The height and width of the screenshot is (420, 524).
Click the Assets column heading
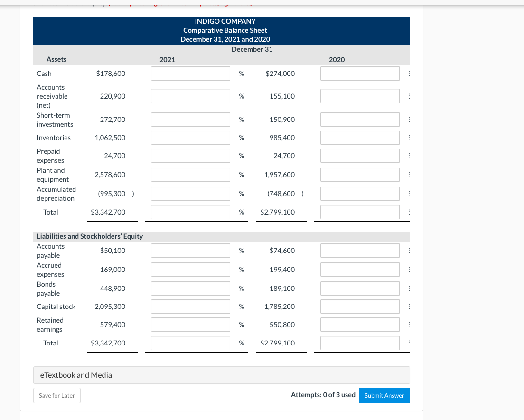point(56,59)
